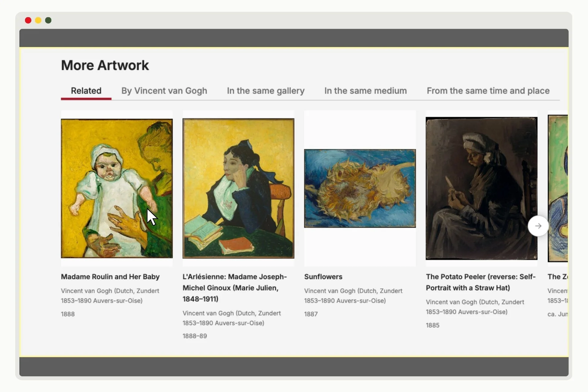Click the next arrow carousel button
The height and width of the screenshot is (392, 588).
tap(538, 226)
